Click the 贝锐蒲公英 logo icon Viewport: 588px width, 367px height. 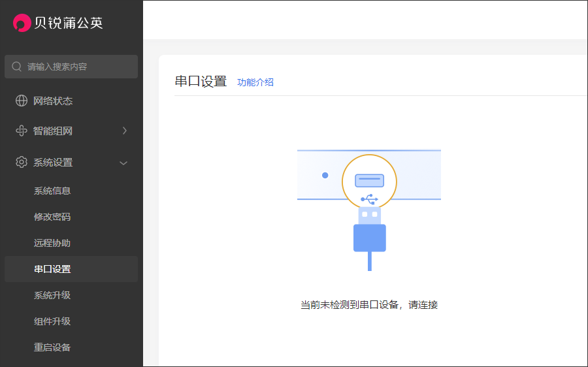[x=22, y=23]
